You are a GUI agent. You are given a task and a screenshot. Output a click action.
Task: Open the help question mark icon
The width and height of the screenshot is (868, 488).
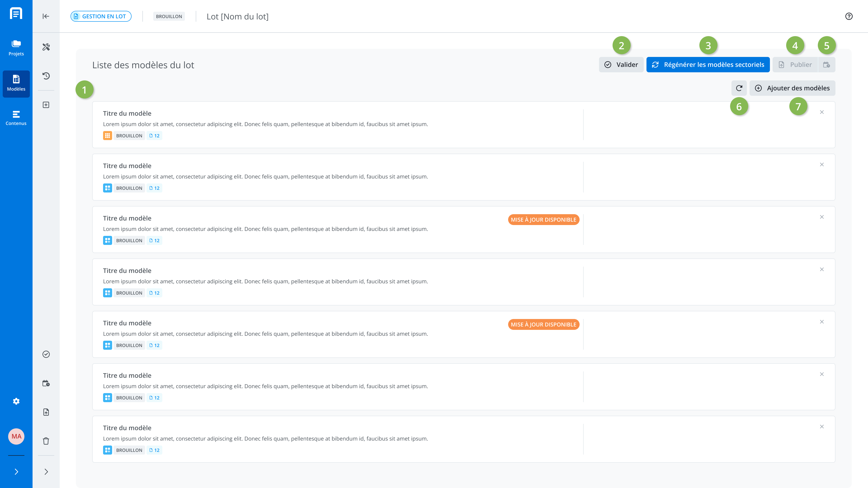click(x=849, y=16)
